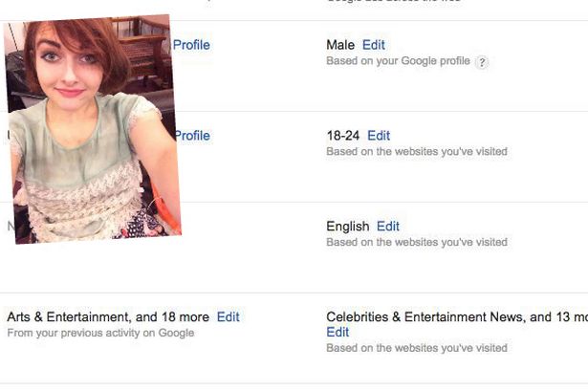Click 'Based on the websites you've visited' under 18-24
Viewport: 588px width, 391px height.
click(x=417, y=151)
